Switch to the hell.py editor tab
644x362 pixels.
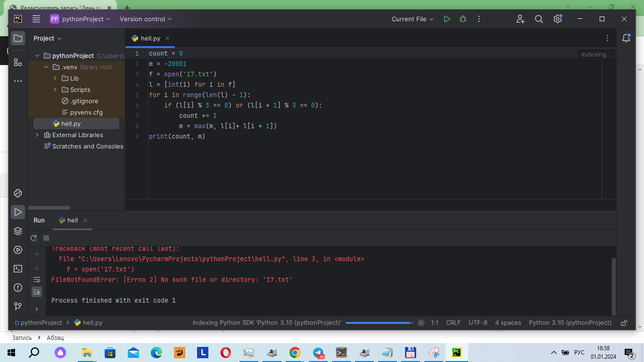pyautogui.click(x=150, y=38)
